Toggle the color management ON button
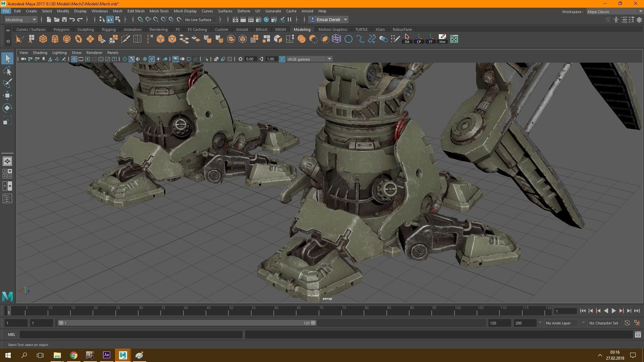Viewport: 644px width, 362px height. point(282,59)
